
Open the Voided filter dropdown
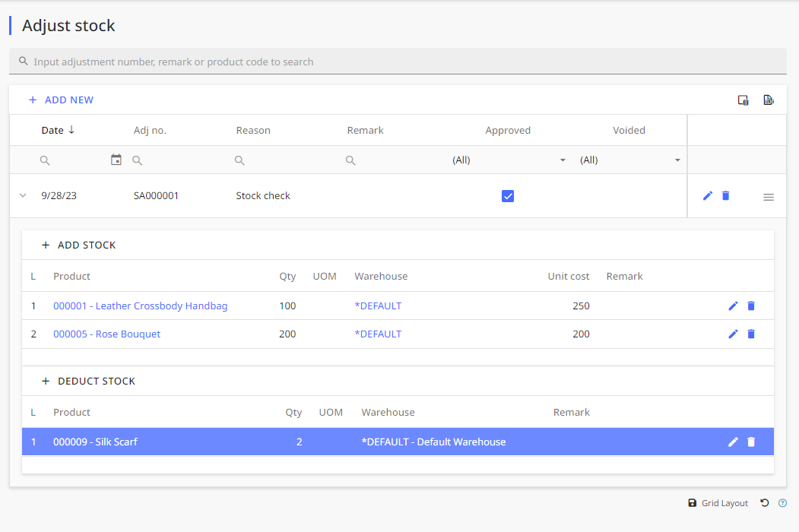[x=677, y=160]
